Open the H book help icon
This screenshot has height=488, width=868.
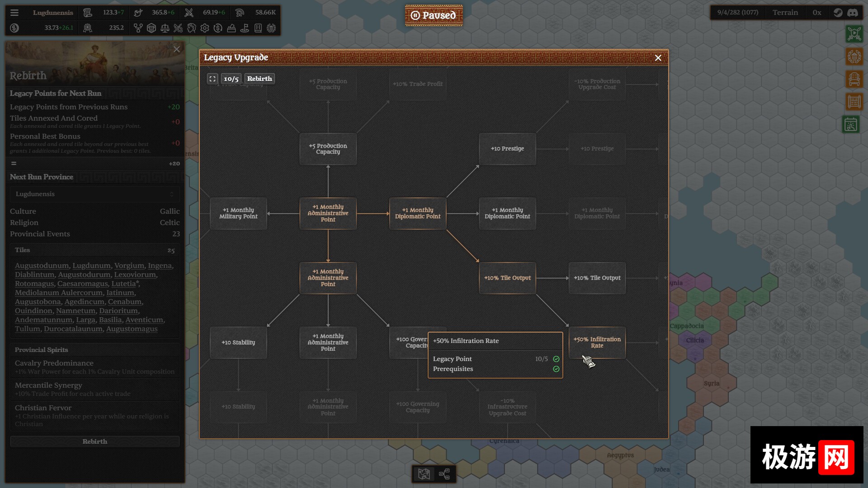tap(258, 28)
